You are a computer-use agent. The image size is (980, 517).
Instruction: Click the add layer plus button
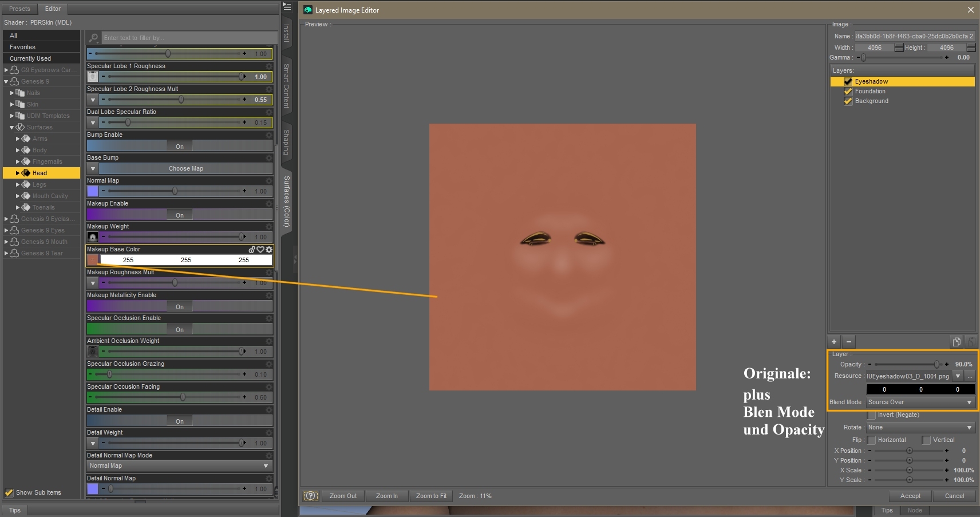(x=834, y=342)
